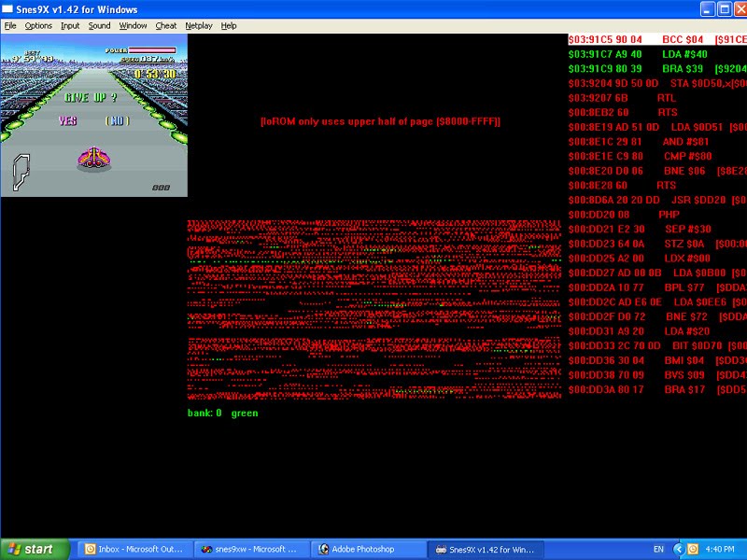Click the 4:40 PM clock

(720, 549)
